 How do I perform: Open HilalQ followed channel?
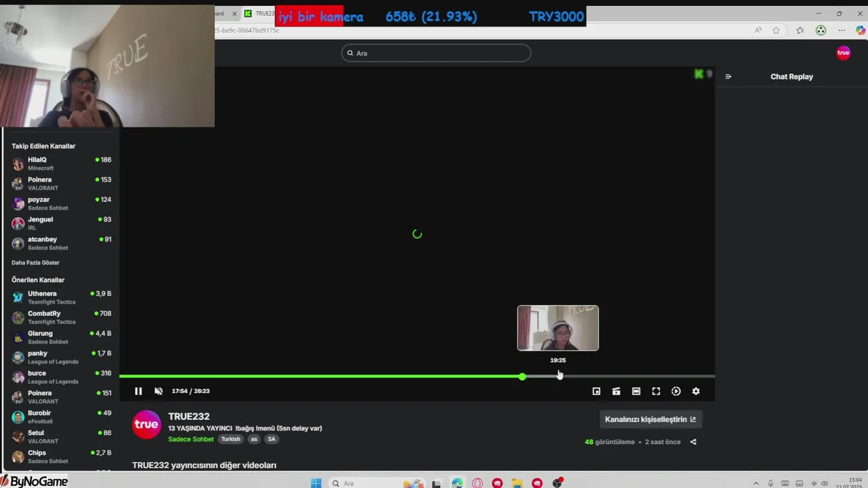[61, 163]
